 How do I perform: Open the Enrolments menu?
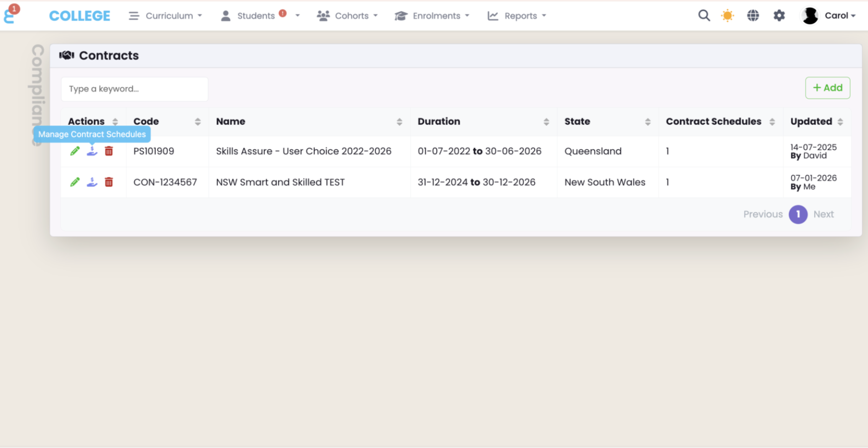coord(432,16)
